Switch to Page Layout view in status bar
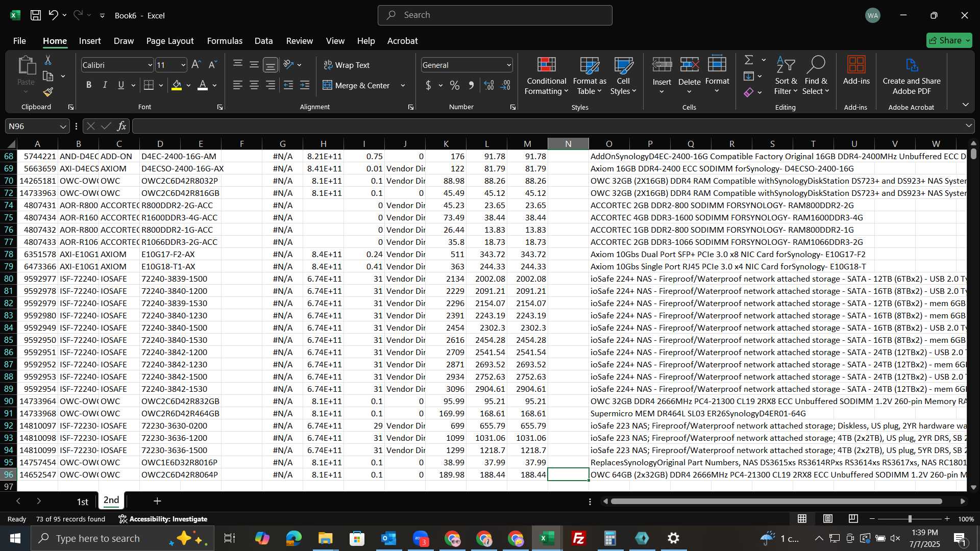Viewport: 980px width, 551px height. [828, 519]
